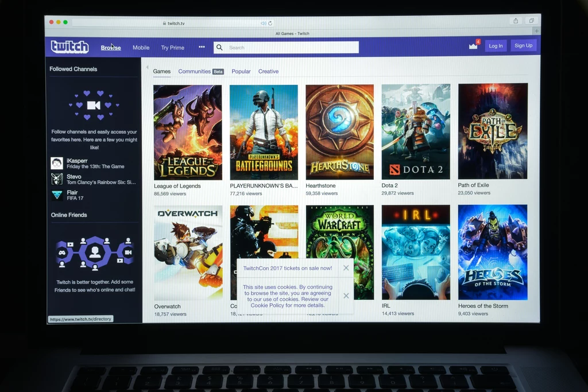
Task: Click the Dota 2 title link
Action: [x=390, y=185]
